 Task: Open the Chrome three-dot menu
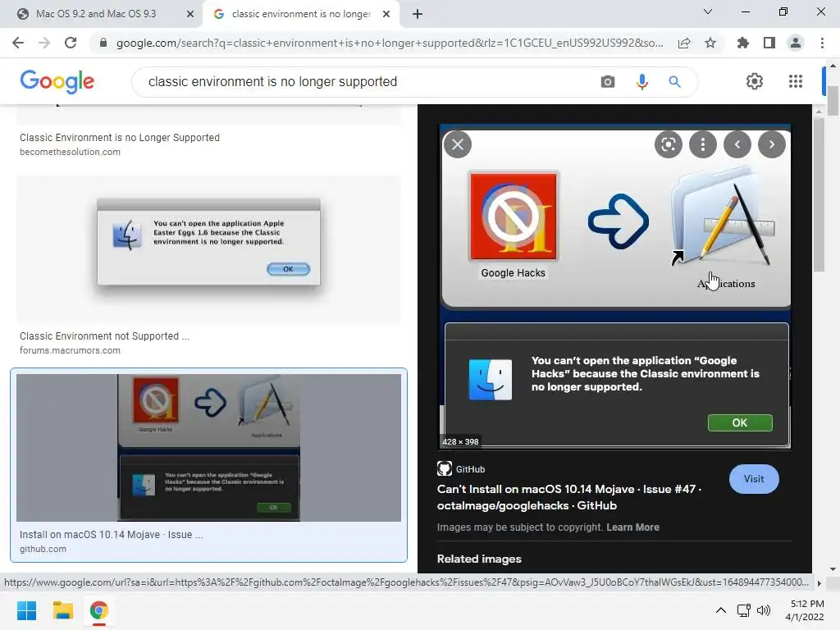click(x=822, y=43)
